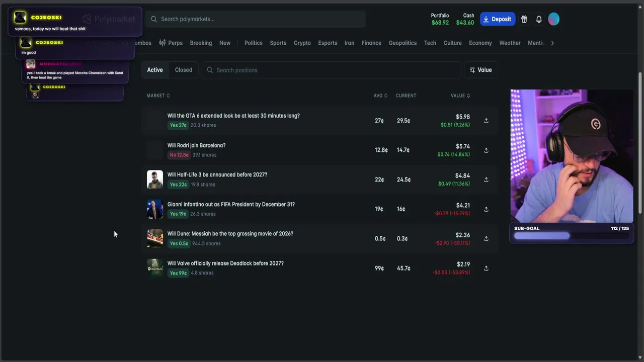
Task: Open the Cash balance $43.60
Action: pos(465,19)
